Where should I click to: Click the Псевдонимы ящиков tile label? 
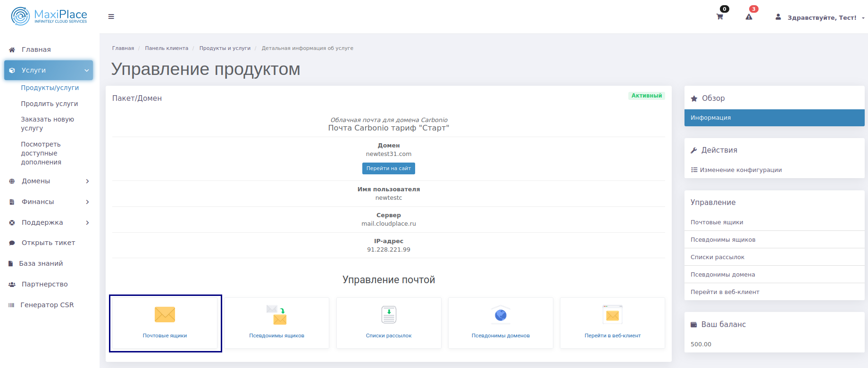277,335
